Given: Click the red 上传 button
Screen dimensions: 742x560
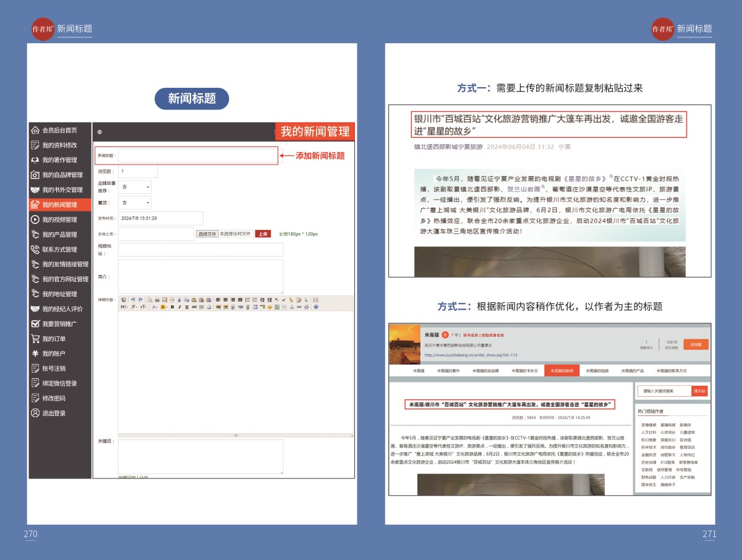Looking at the screenshot, I should 263,234.
